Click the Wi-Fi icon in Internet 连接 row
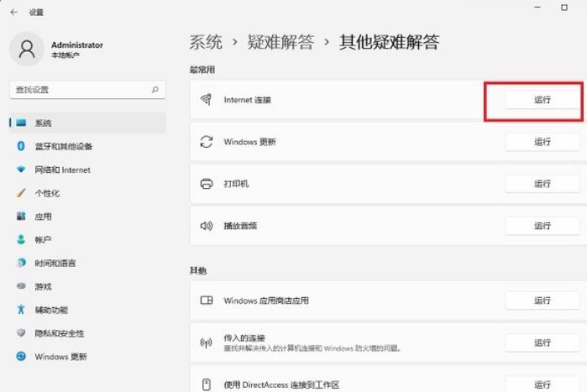587x392 pixels. pos(207,100)
